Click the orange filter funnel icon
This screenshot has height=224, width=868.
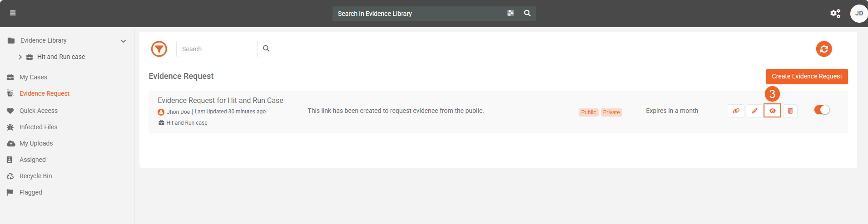[x=159, y=49]
